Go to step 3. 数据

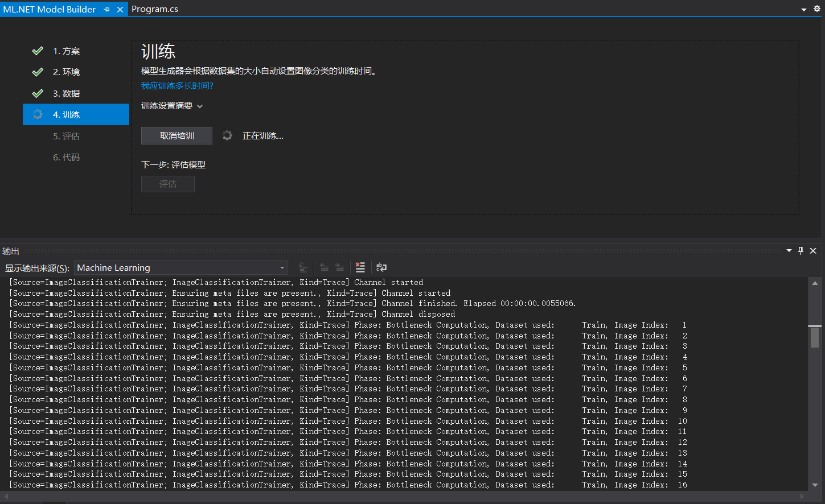66,94
